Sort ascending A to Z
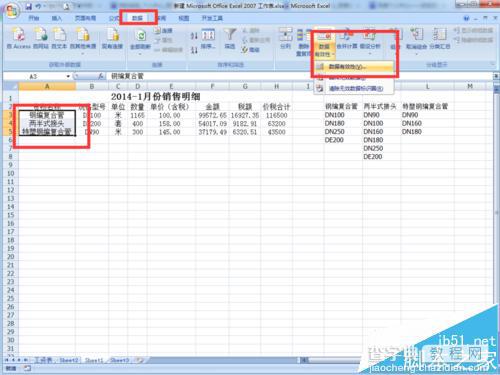The height and width of the screenshot is (375, 500). pos(194,36)
